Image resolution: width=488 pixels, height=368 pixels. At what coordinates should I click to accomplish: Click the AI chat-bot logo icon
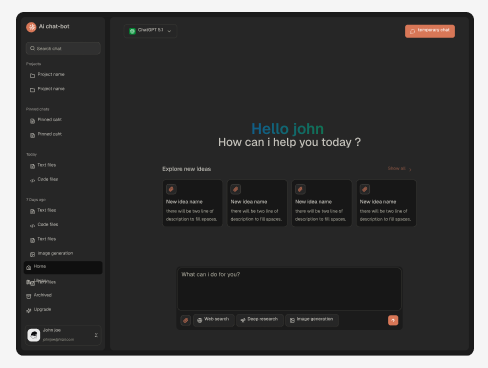31,27
